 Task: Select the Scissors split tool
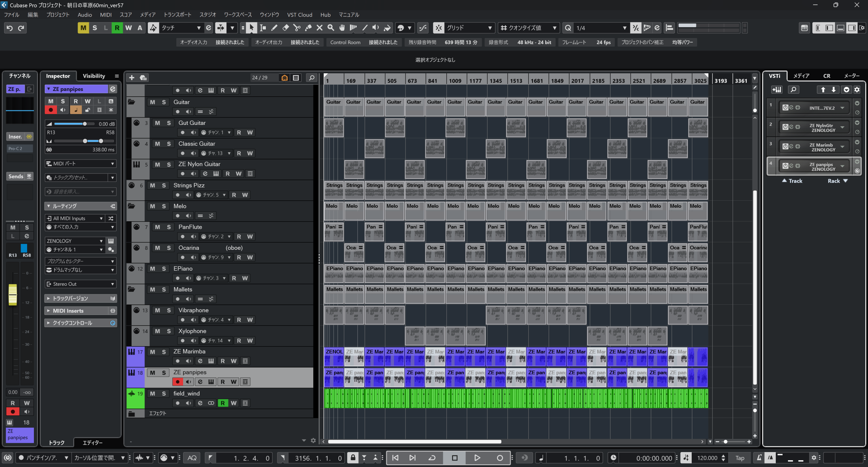pos(297,28)
